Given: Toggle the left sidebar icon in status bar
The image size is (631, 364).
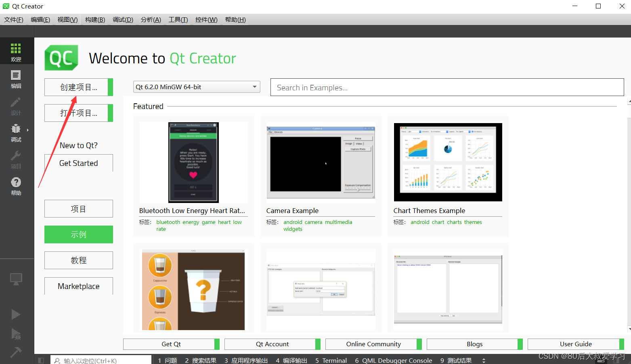Looking at the screenshot, I should [41, 360].
